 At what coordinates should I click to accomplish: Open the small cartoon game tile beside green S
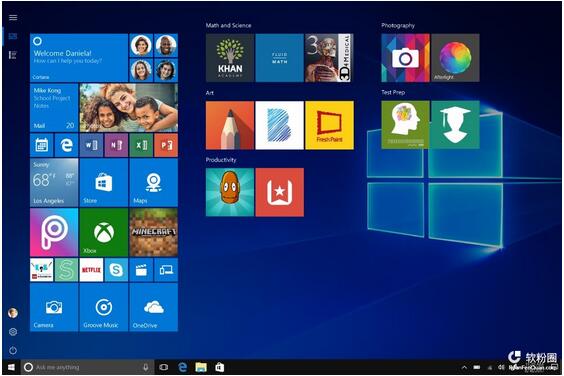click(x=42, y=270)
